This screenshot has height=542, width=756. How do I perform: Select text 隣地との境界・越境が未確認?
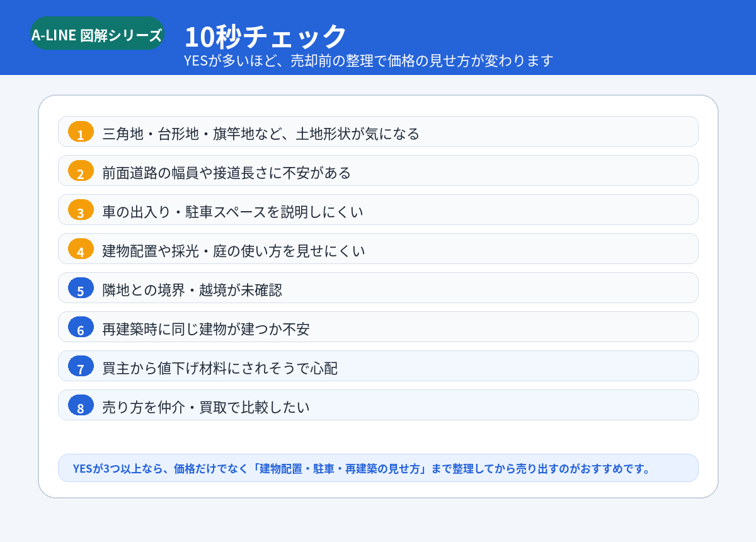click(x=192, y=290)
